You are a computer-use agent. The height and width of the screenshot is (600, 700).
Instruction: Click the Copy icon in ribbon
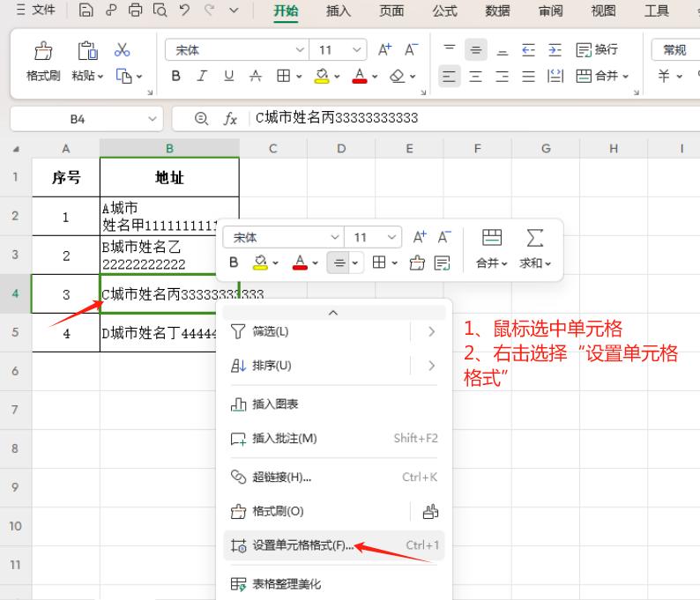pyautogui.click(x=123, y=76)
